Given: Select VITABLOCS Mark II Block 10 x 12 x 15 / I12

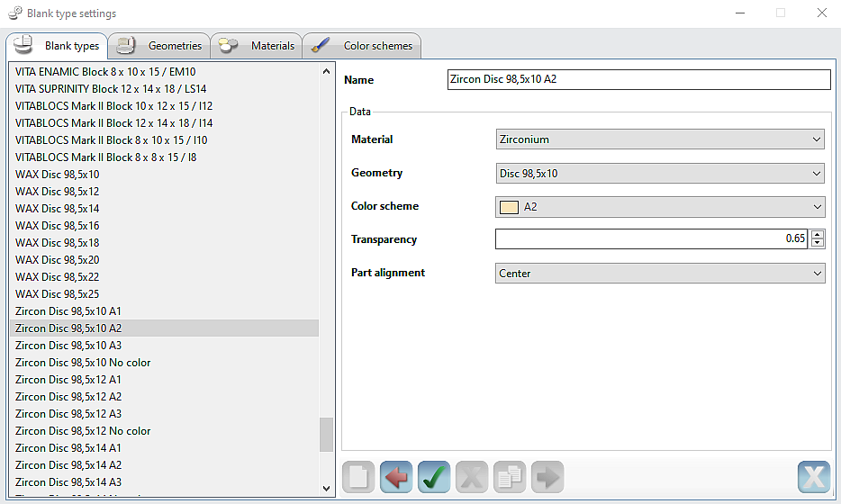Looking at the screenshot, I should click(164, 106).
